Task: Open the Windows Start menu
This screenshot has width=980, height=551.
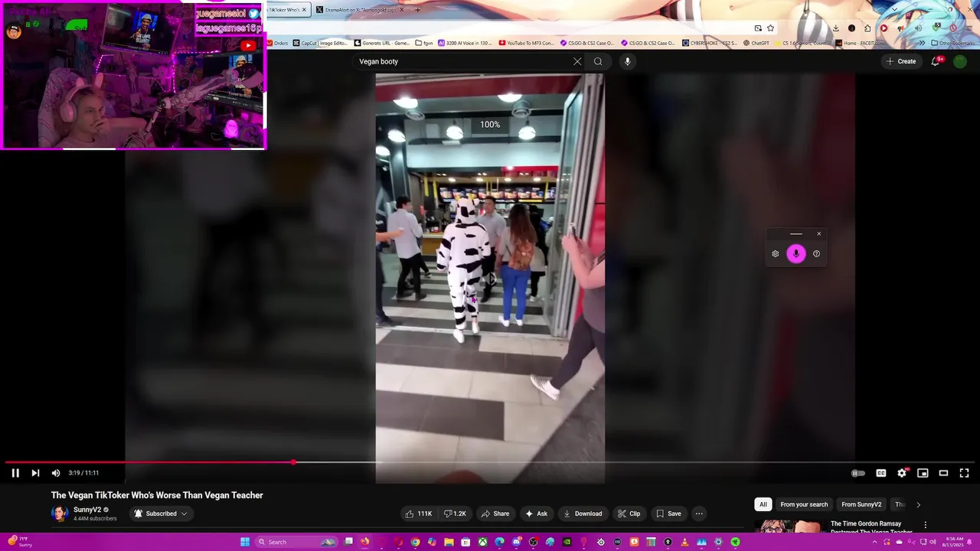Action: (245, 542)
